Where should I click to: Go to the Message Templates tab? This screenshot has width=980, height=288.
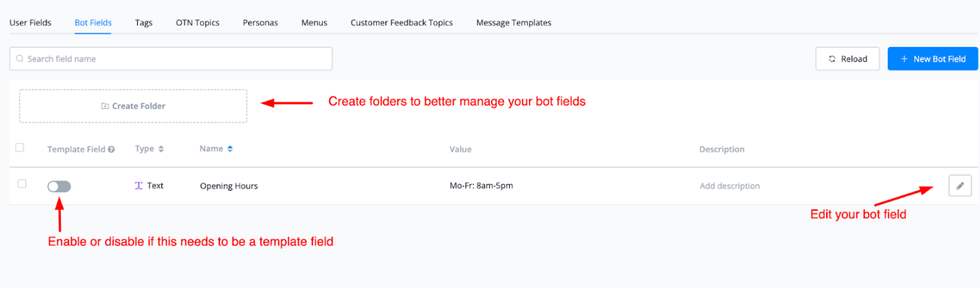(513, 23)
